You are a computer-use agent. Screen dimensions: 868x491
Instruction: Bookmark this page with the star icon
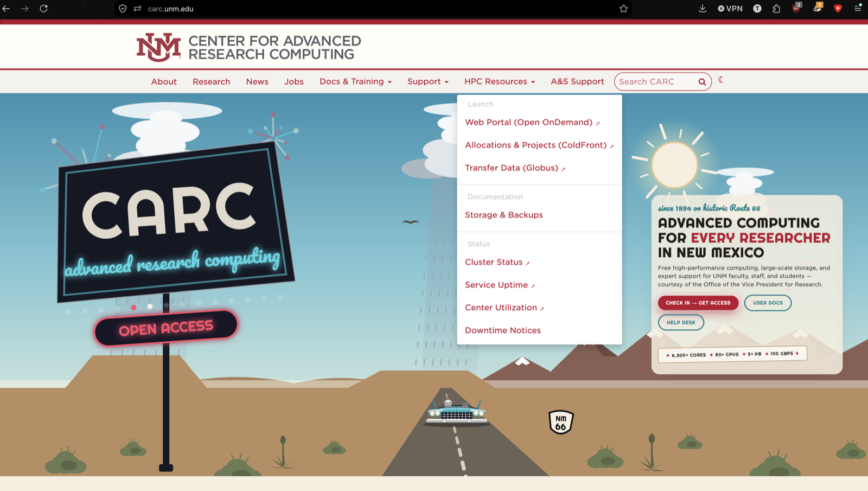click(x=624, y=9)
